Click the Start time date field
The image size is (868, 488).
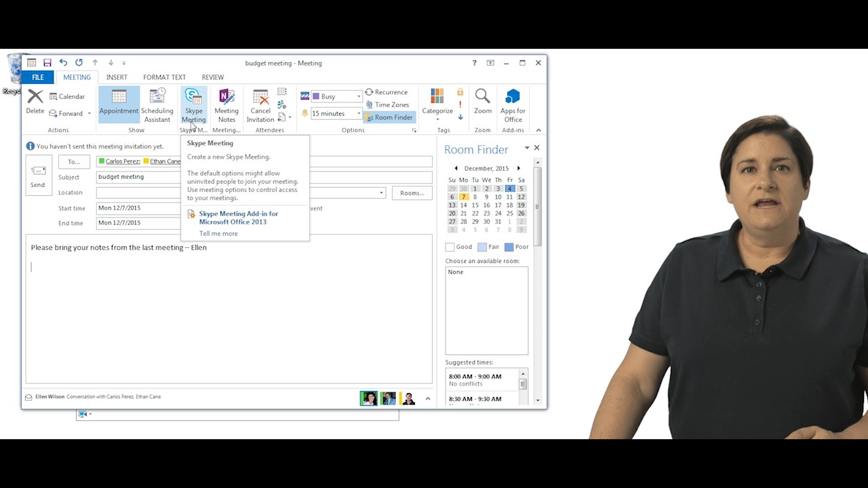138,208
